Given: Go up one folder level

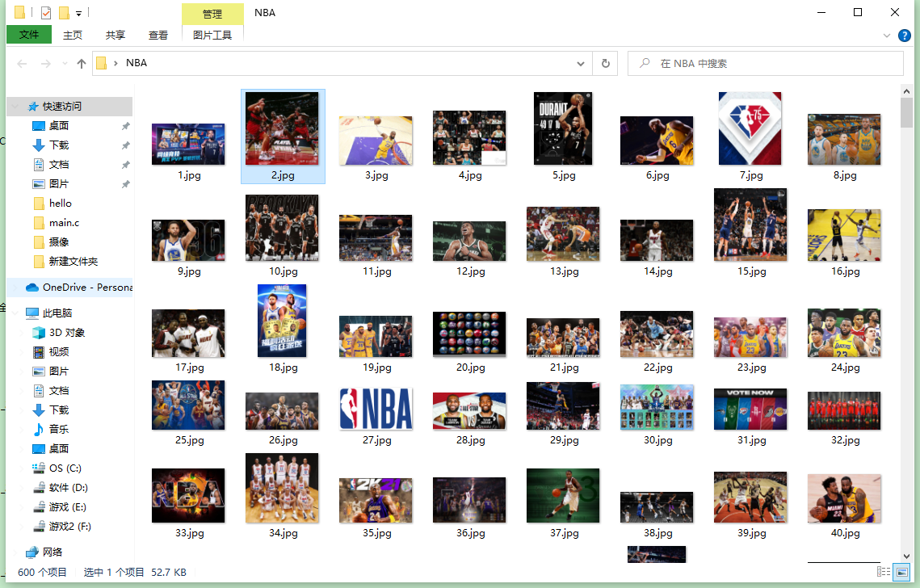Looking at the screenshot, I should [x=82, y=63].
